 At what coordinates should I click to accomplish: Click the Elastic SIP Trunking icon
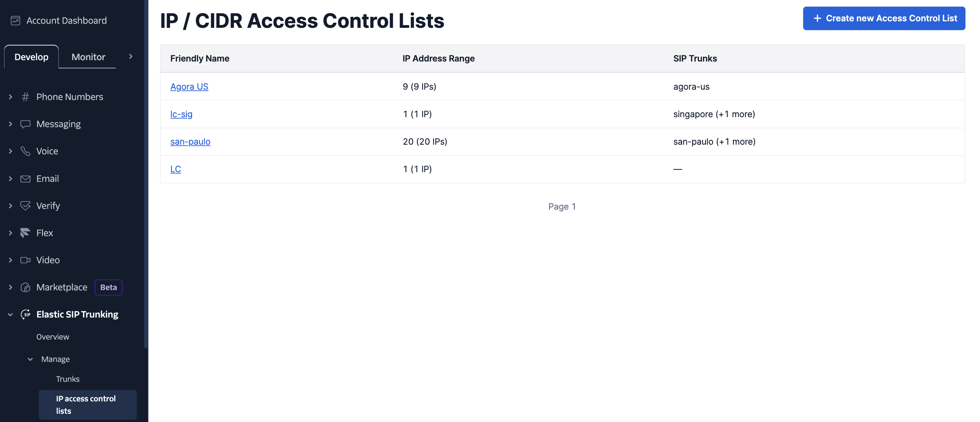coord(25,314)
